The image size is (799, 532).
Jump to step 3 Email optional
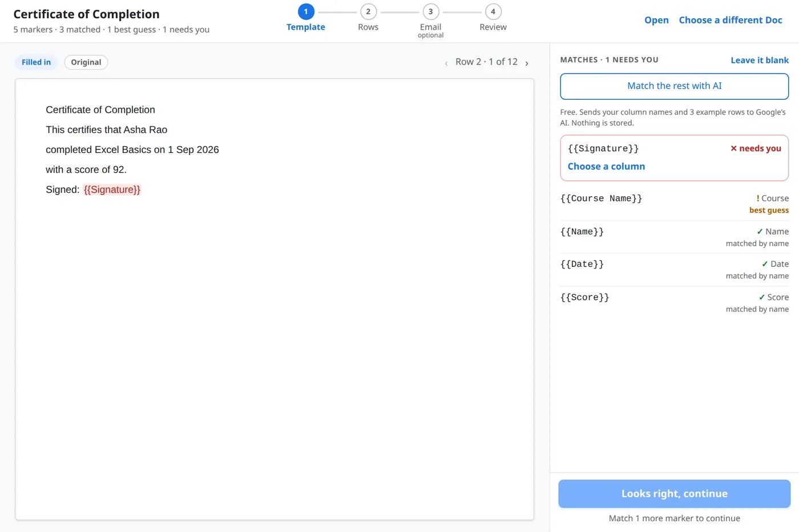(x=431, y=21)
